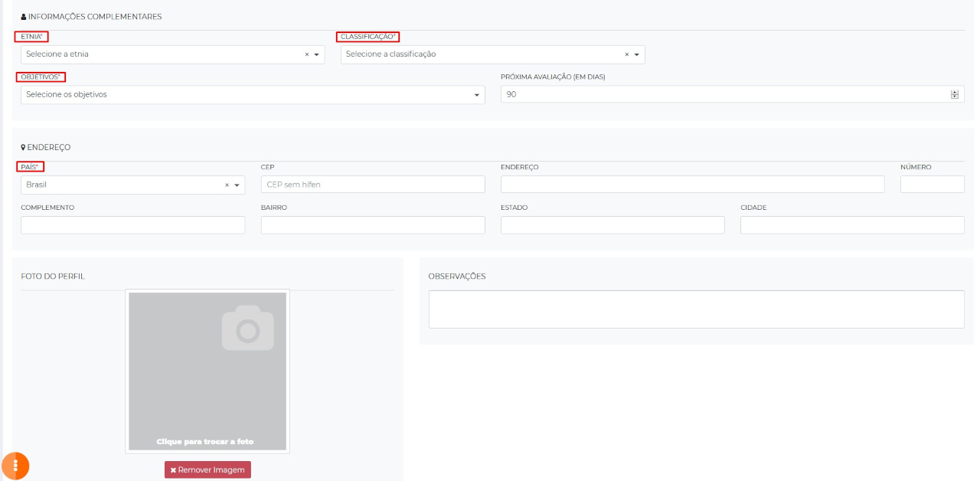Focus the Endereço text field
Screen dimensions: 980x481
692,185
